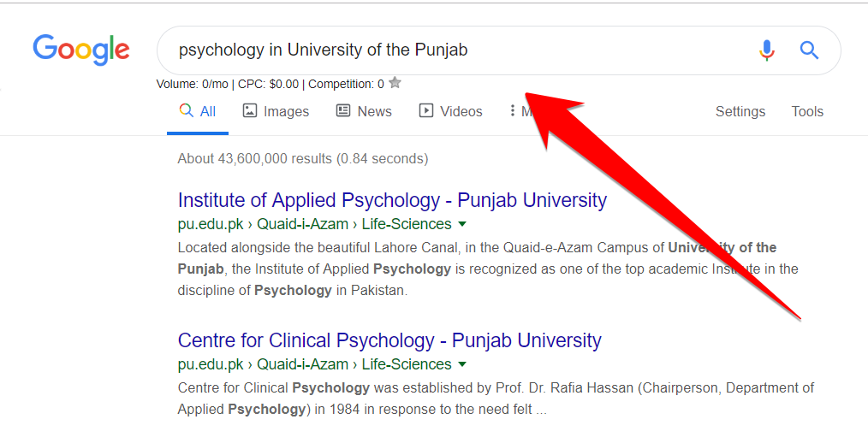Click the microphone voice search icon
Viewport: 868px width, 443px height.
click(767, 50)
